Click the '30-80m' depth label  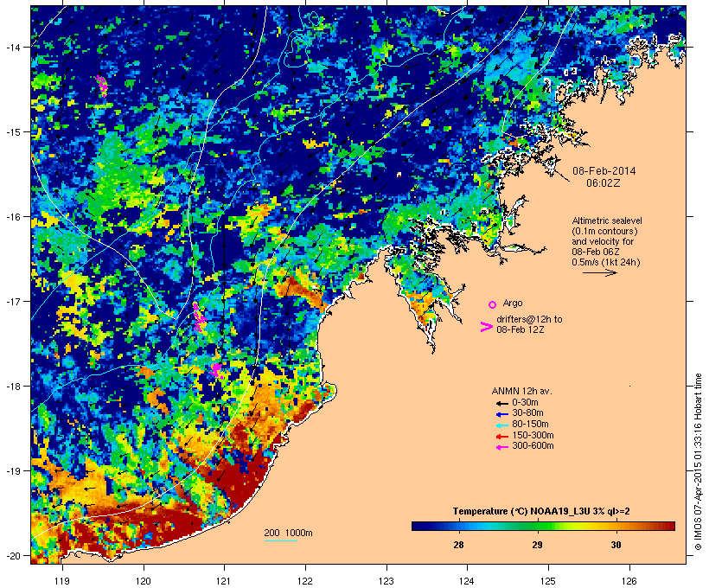pos(527,413)
